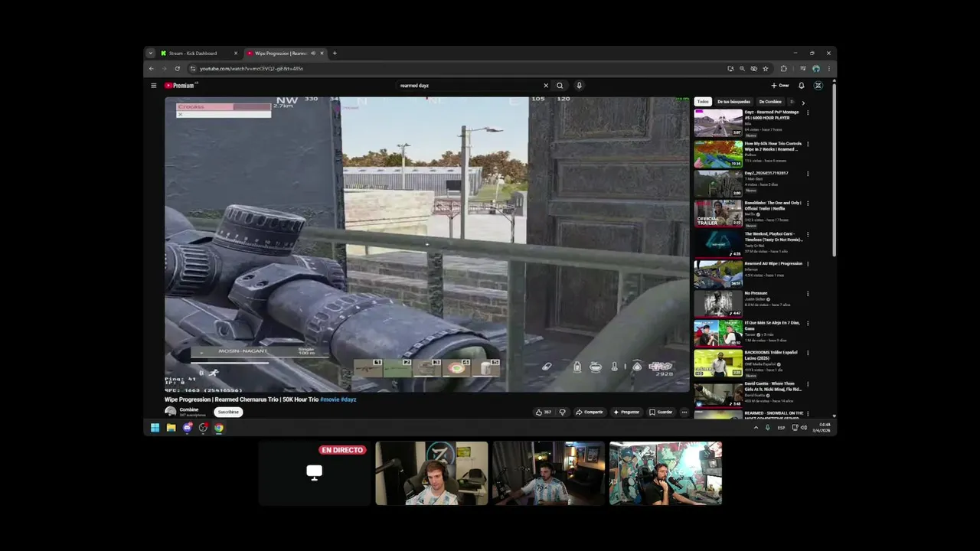Click the site information icon in address bar
Screen dimensions: 980x551
(x=192, y=68)
